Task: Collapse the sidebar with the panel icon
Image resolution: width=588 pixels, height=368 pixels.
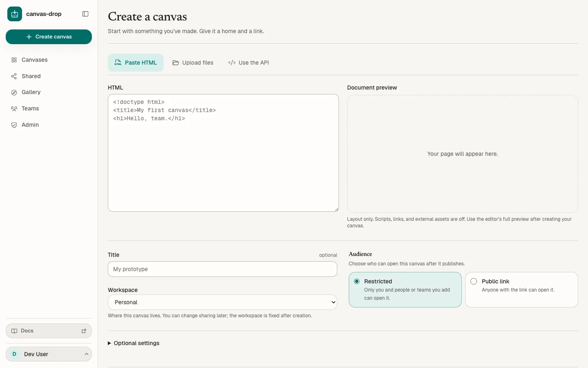Action: [x=85, y=14]
